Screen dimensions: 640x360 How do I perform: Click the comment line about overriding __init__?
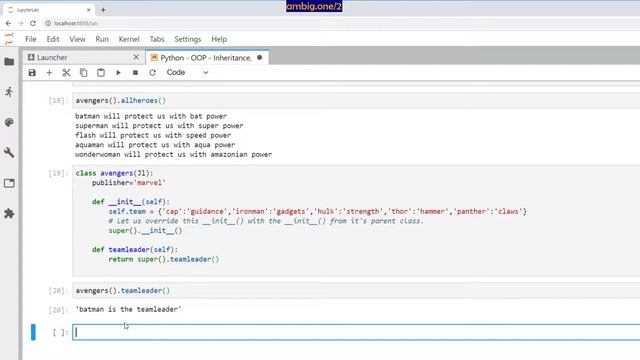[x=266, y=221]
